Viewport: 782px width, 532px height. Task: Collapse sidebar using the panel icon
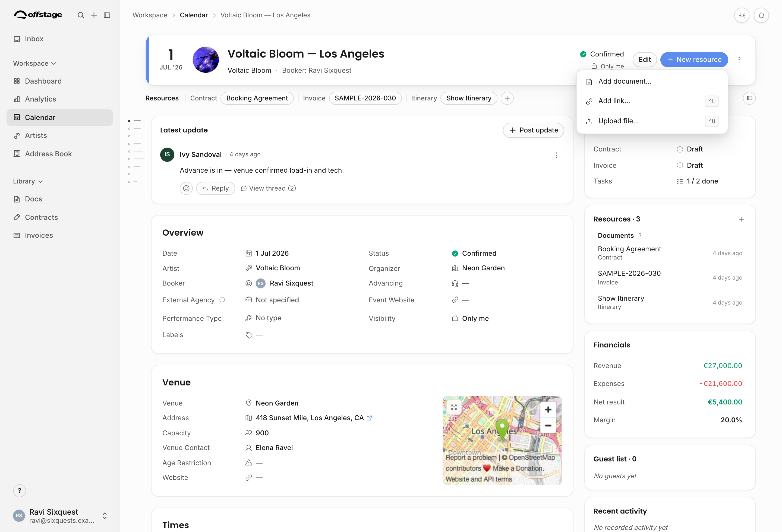point(107,15)
